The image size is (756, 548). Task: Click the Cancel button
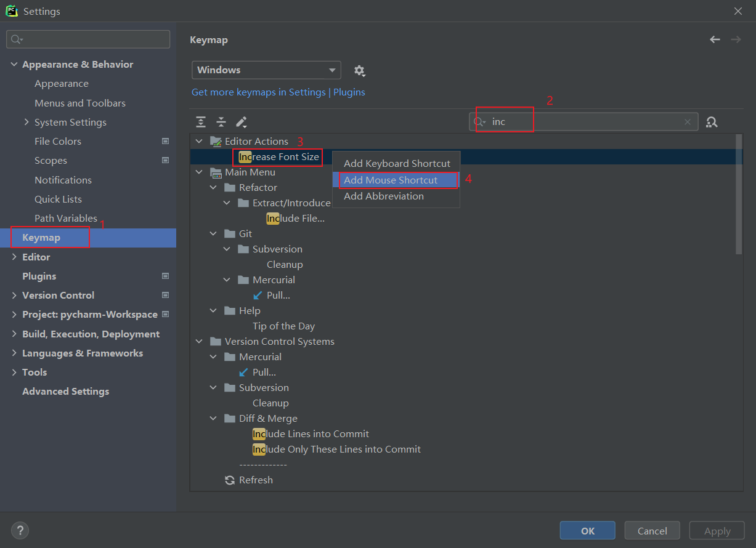click(652, 531)
